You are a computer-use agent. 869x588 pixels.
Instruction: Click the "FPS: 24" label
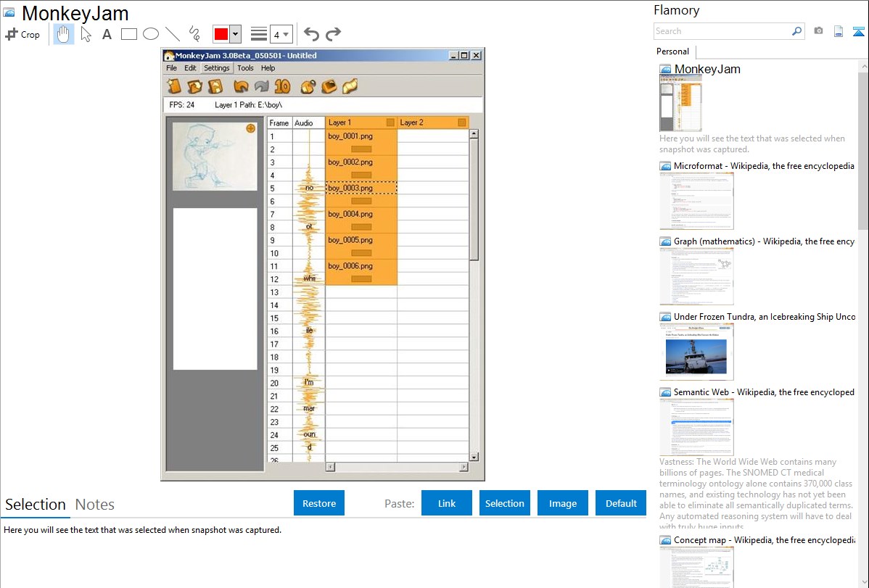pyautogui.click(x=182, y=104)
